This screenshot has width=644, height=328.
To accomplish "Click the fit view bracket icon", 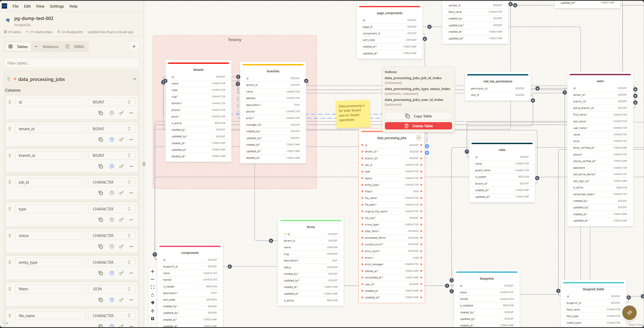I will coord(153,287).
